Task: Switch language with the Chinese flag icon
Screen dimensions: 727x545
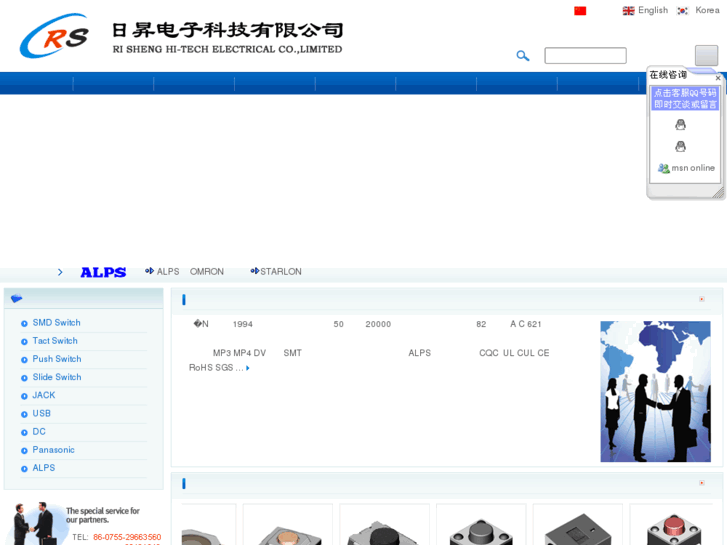Action: coord(580,11)
